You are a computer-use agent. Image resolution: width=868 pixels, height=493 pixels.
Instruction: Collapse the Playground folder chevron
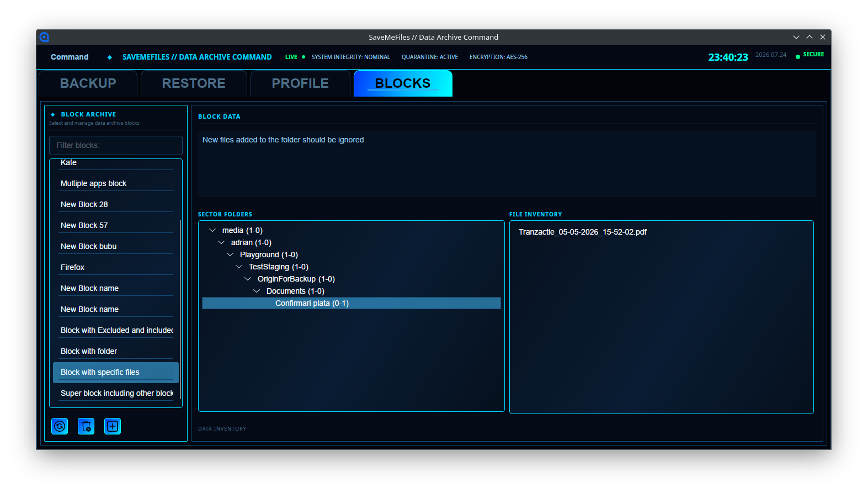pos(230,255)
